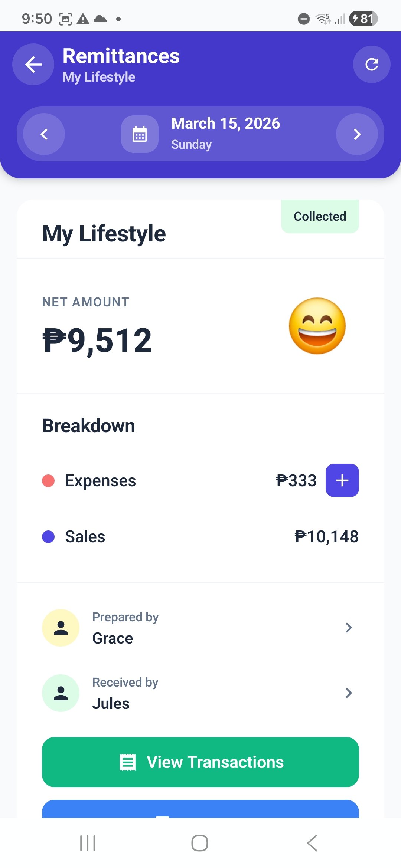Tap the happy emoji face
Image resolution: width=401 pixels, height=868 pixels.
317,326
